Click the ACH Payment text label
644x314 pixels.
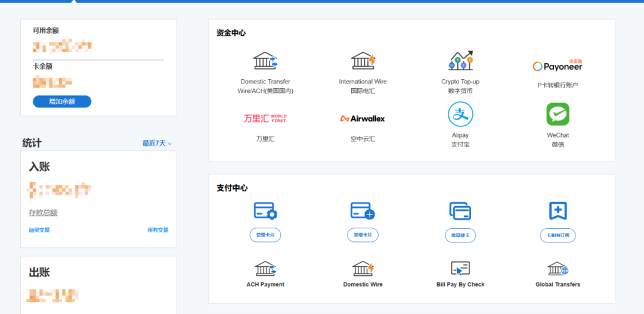[x=265, y=284]
